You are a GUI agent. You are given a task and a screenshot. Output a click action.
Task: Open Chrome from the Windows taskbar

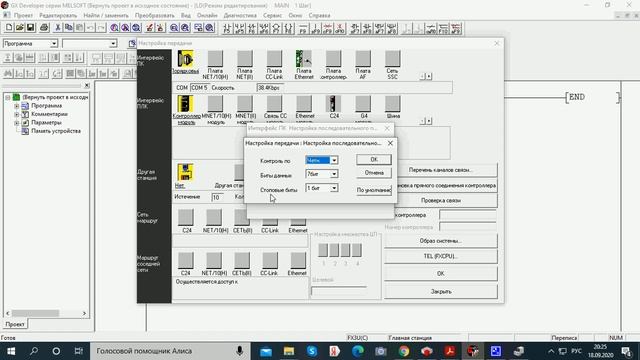[404, 351]
